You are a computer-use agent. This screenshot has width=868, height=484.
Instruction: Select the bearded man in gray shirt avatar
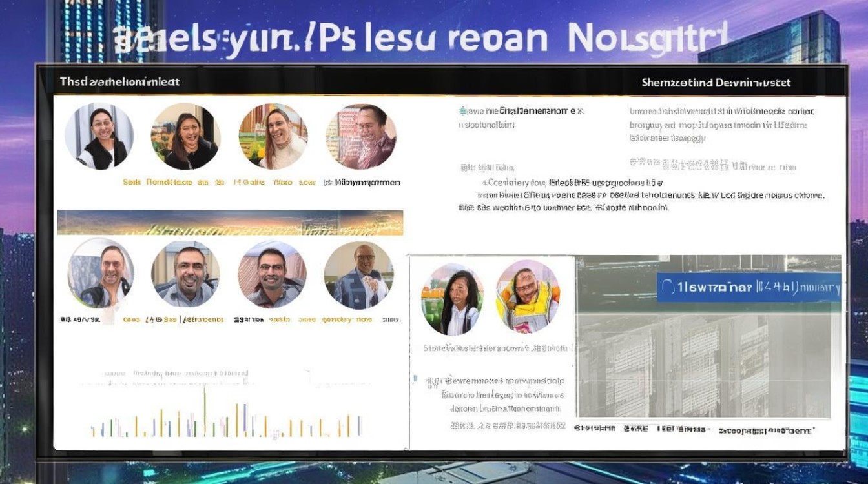pyautogui.click(x=185, y=274)
